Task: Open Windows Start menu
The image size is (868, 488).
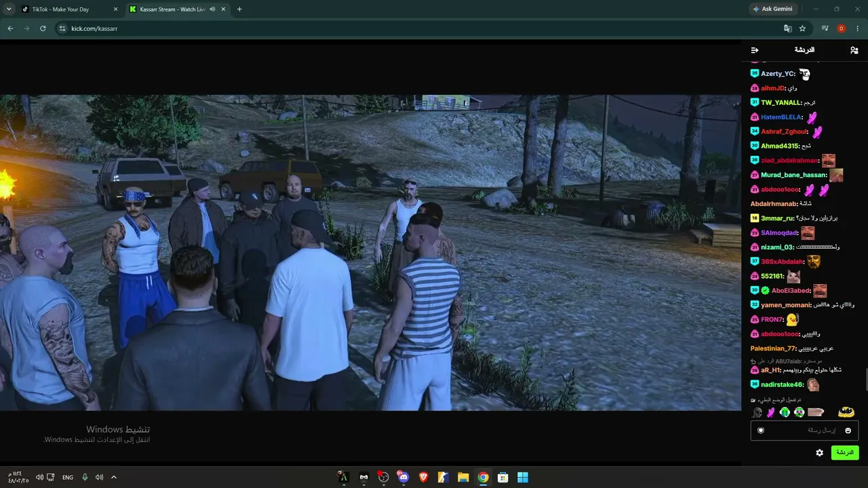Action: click(523, 477)
